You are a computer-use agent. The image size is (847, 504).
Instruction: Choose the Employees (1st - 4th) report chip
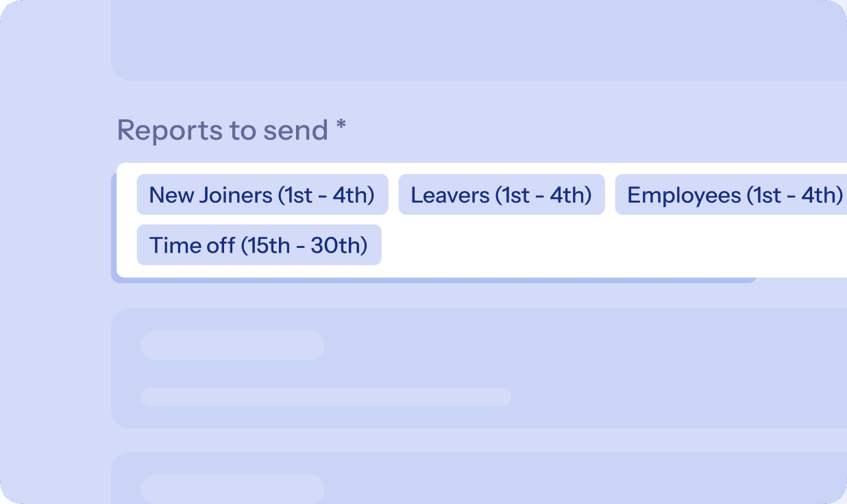(731, 195)
